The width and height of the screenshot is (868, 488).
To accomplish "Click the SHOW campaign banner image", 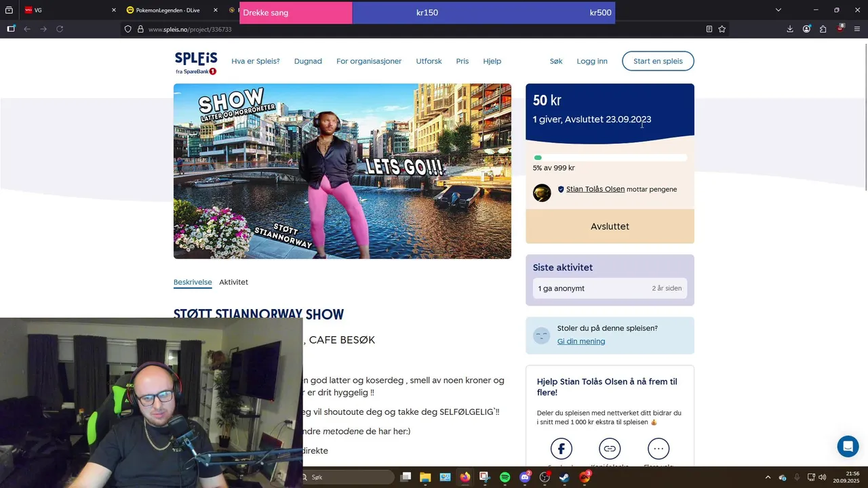I will (x=342, y=171).
